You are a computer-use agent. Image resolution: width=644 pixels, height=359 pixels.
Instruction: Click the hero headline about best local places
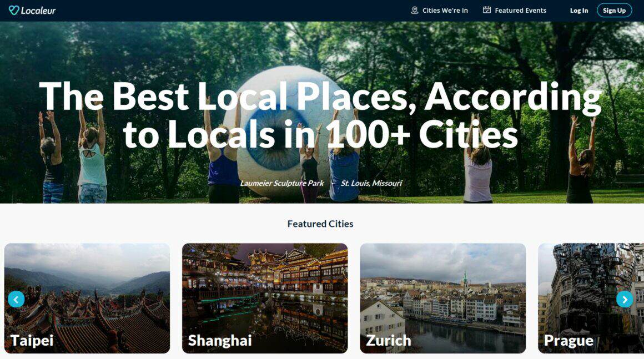tap(320, 114)
